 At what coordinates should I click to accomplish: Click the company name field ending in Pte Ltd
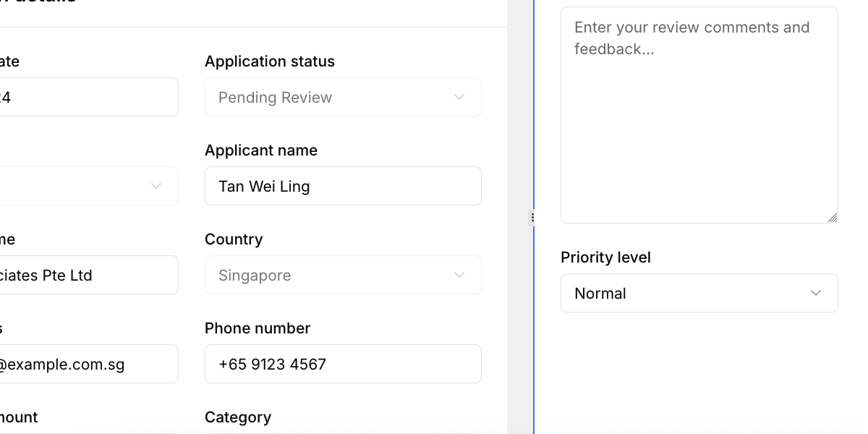click(x=87, y=275)
